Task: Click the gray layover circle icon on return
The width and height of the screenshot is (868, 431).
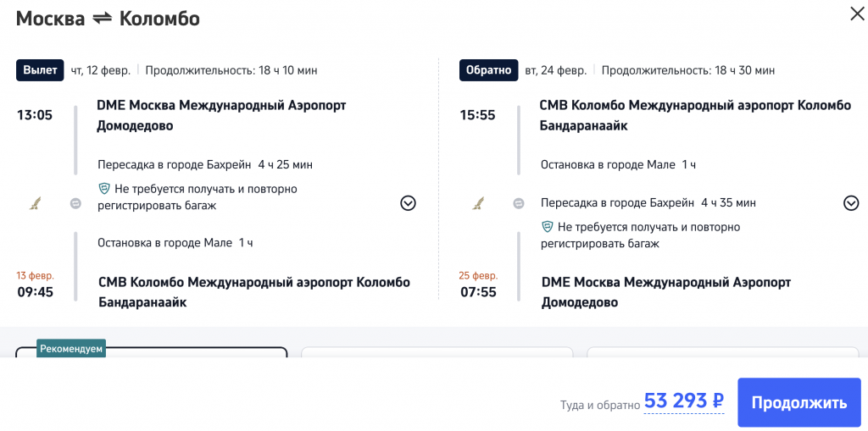Action: point(519,203)
